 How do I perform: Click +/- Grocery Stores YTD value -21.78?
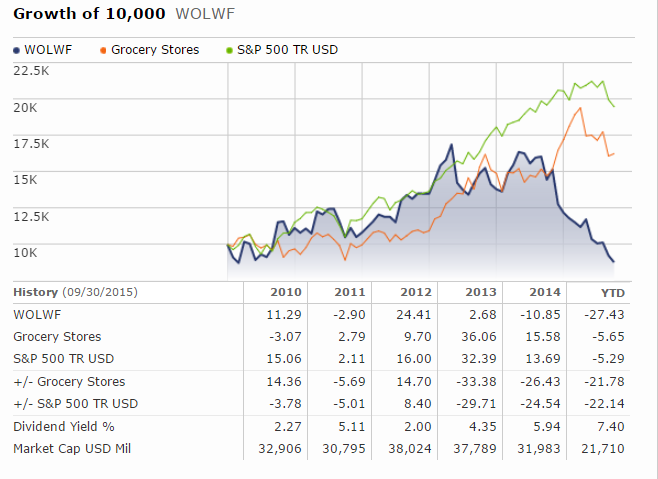pos(604,382)
